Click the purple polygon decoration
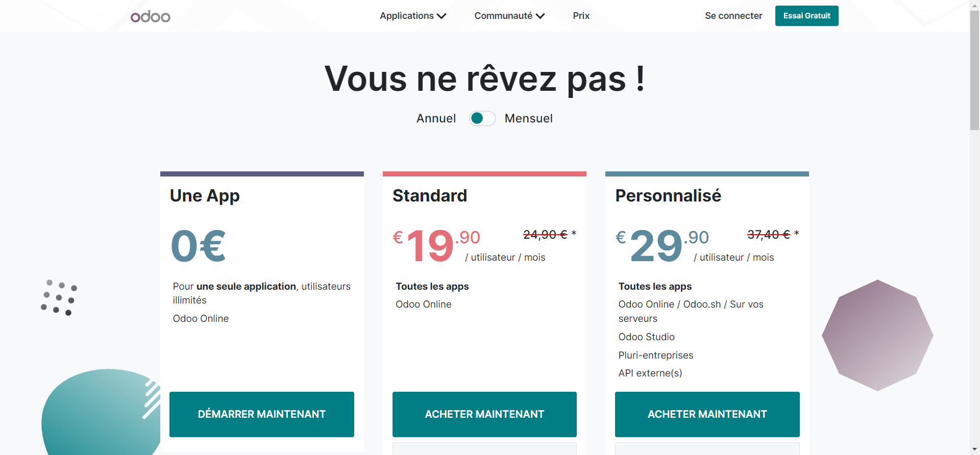This screenshot has height=455, width=980. coord(877,335)
